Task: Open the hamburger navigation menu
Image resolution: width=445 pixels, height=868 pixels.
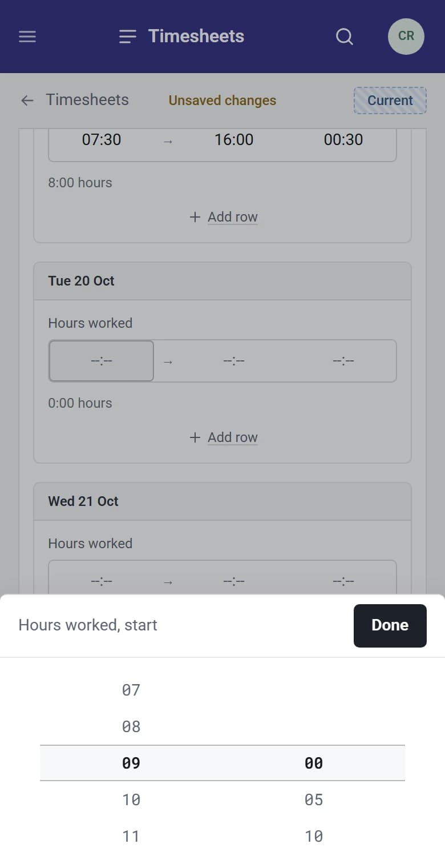Action: [x=27, y=37]
